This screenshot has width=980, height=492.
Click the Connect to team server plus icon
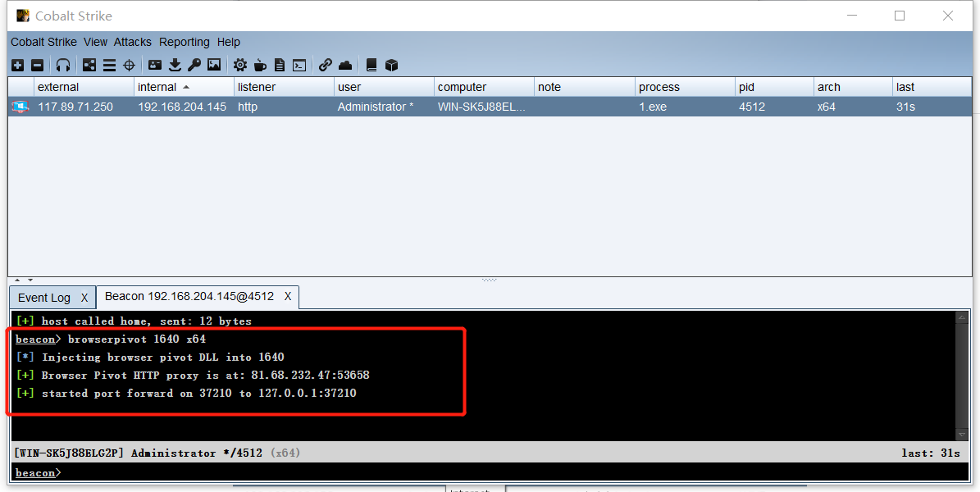(18, 65)
